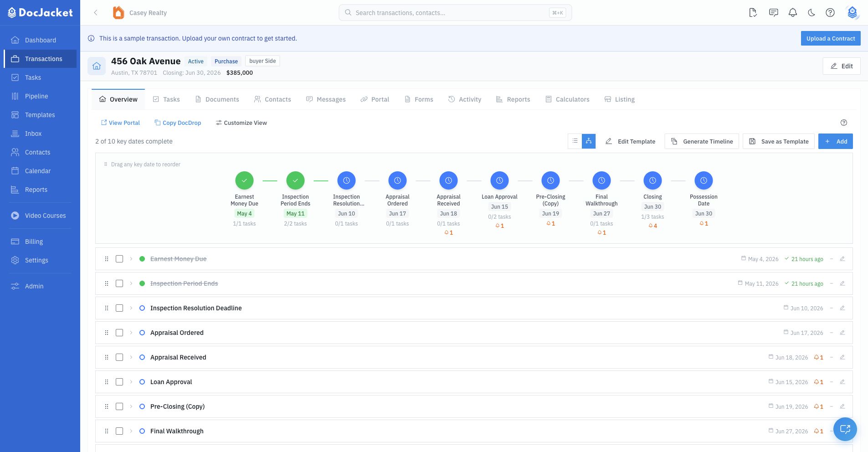Select the Closing timeline marker
The width and height of the screenshot is (868, 452).
[x=652, y=180]
